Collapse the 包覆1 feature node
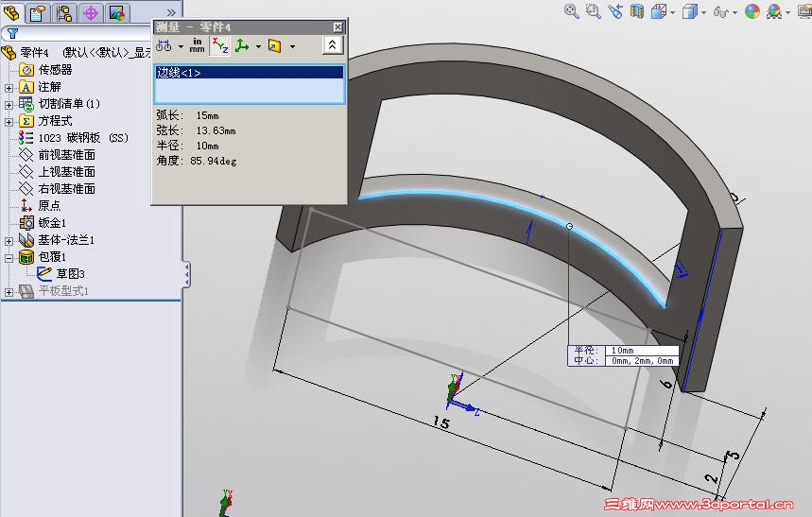Image resolution: width=812 pixels, height=517 pixels. (9, 258)
